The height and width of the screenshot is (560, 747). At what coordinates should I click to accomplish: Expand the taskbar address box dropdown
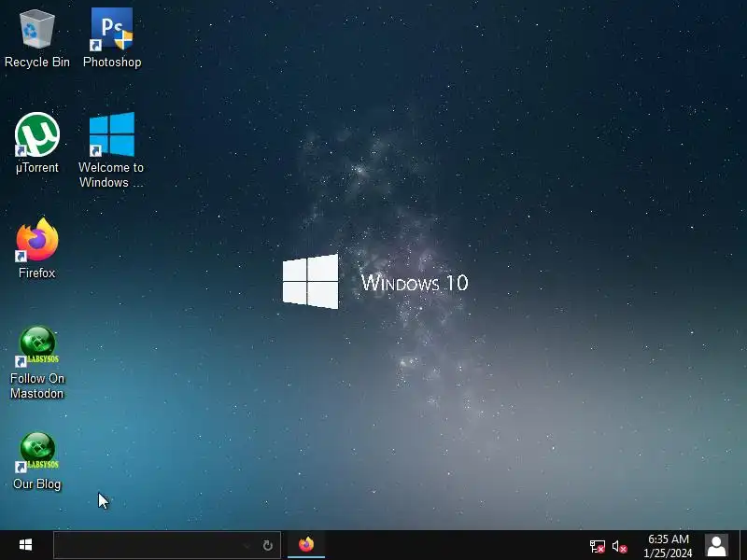247,546
